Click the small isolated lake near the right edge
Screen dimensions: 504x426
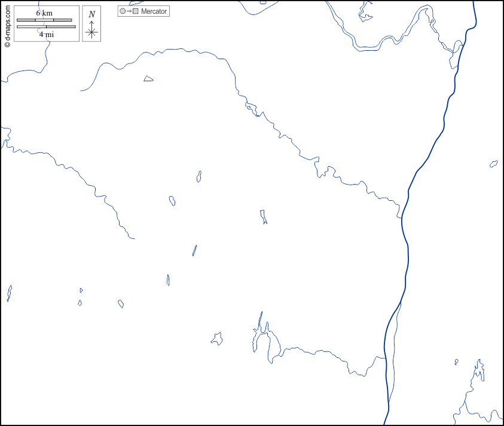coord(494,164)
